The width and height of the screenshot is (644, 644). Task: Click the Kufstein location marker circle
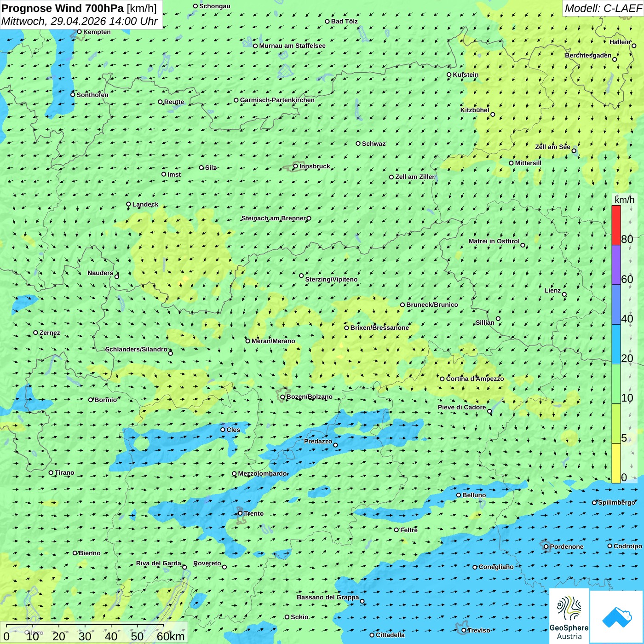pos(449,75)
